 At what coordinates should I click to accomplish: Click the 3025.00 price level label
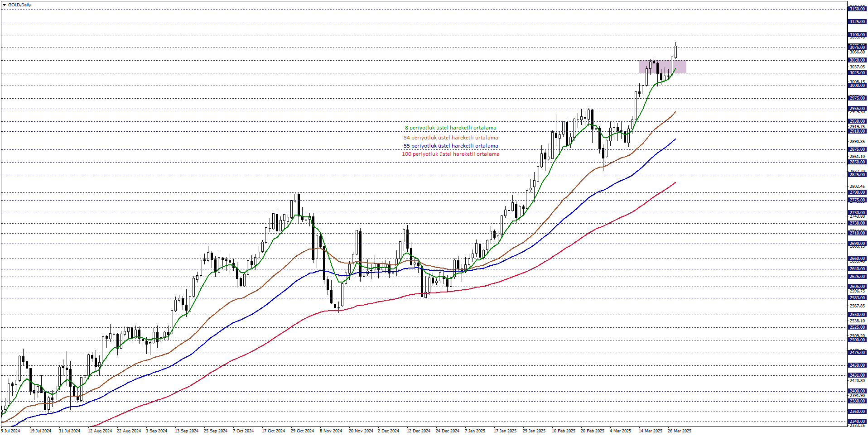pos(857,73)
